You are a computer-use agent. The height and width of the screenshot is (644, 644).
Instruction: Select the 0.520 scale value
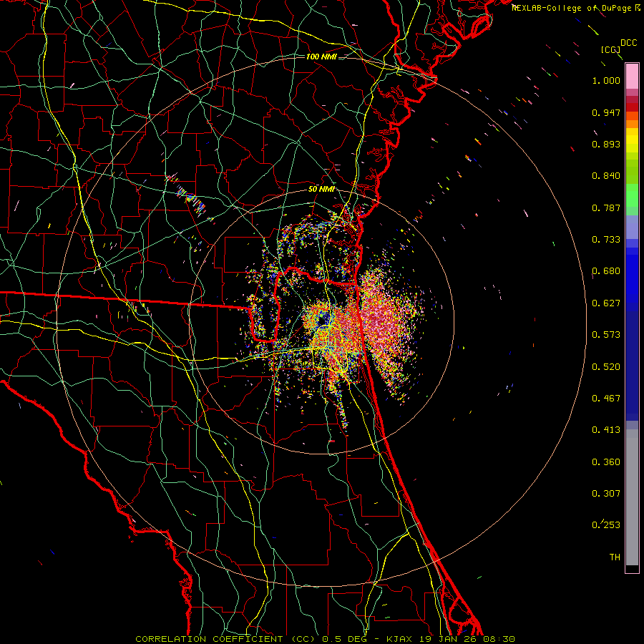click(x=606, y=367)
